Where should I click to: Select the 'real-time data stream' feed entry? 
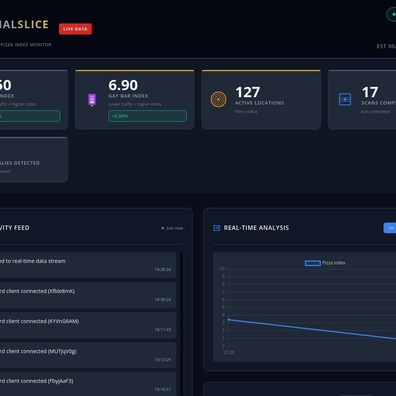[88, 265]
